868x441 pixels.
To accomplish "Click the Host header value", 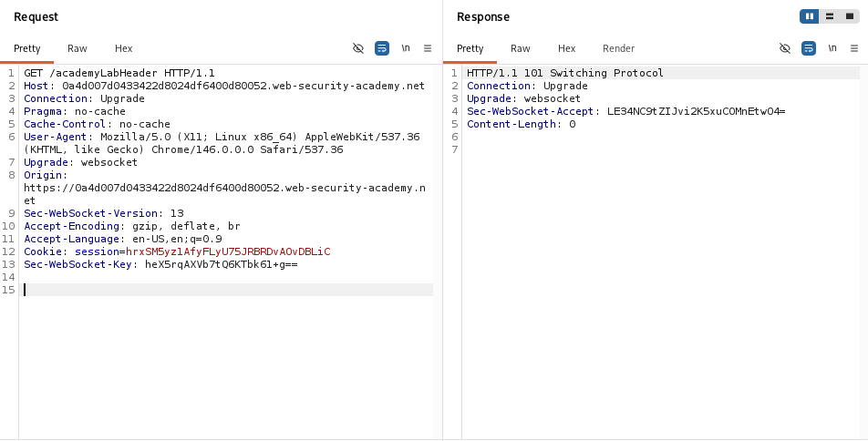I will [x=243, y=86].
